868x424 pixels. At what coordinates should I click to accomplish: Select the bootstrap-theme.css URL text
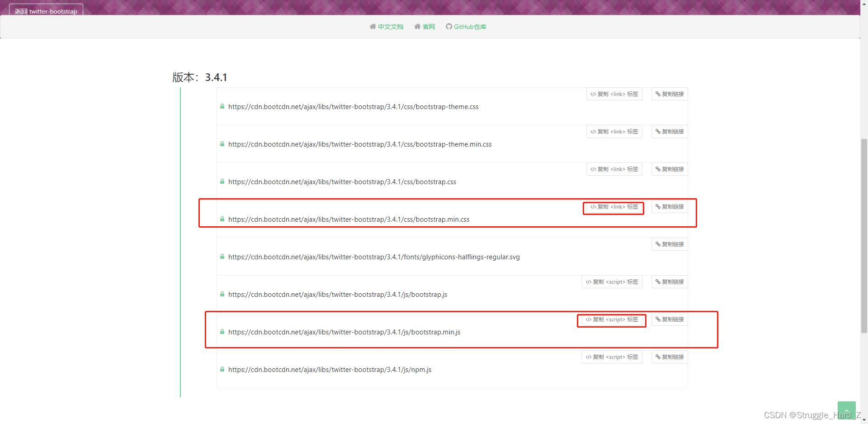353,107
